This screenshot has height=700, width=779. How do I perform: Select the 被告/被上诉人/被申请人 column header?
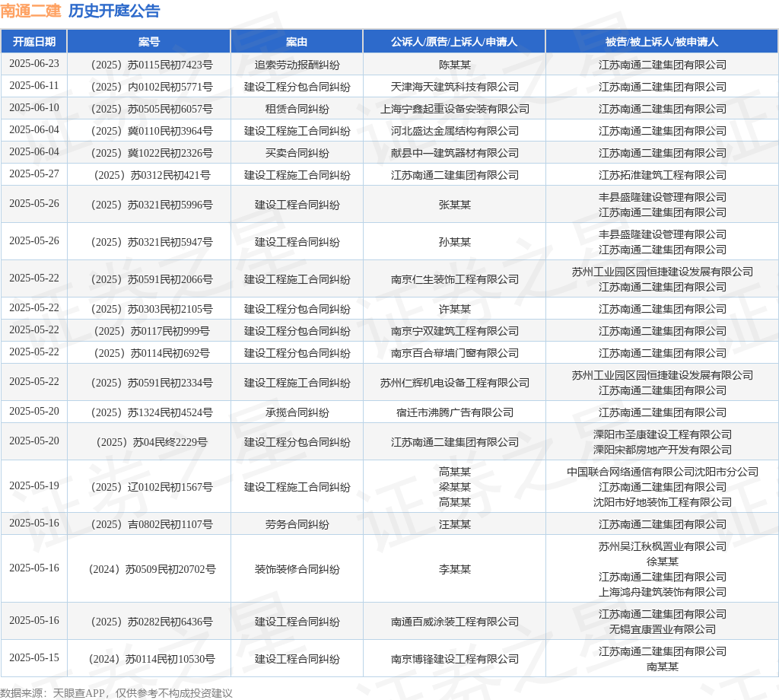662,42
